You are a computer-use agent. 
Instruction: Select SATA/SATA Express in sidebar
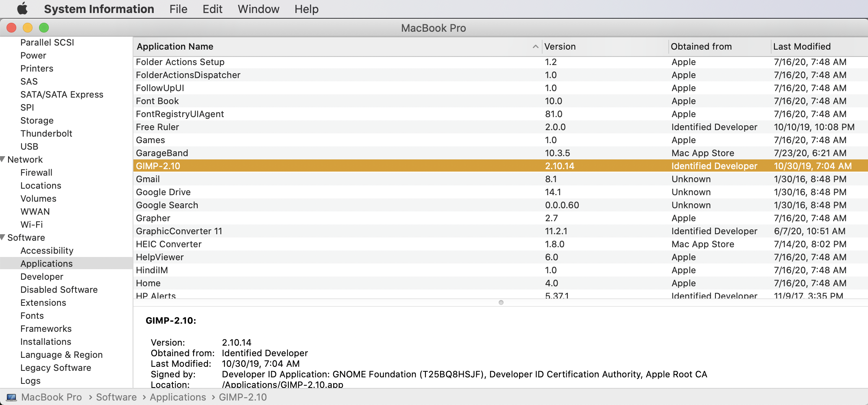(x=62, y=94)
